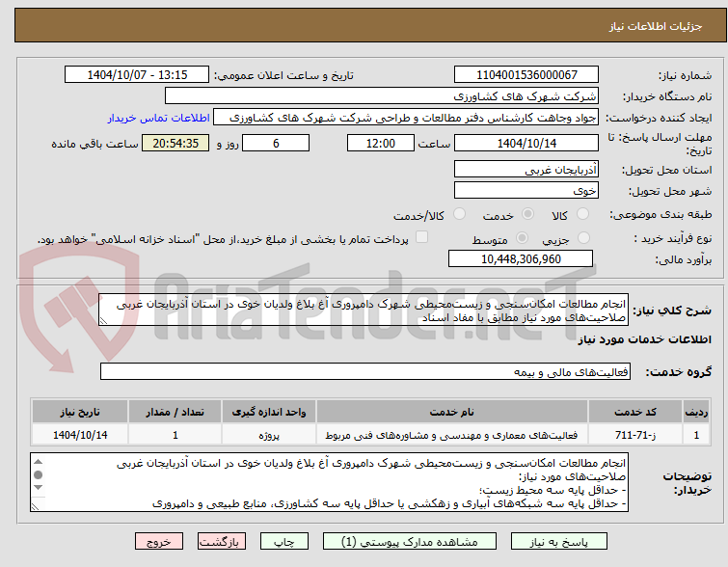Open مشاهده مدارک پیوستی (1) button
The image size is (728, 567).
[x=410, y=542]
